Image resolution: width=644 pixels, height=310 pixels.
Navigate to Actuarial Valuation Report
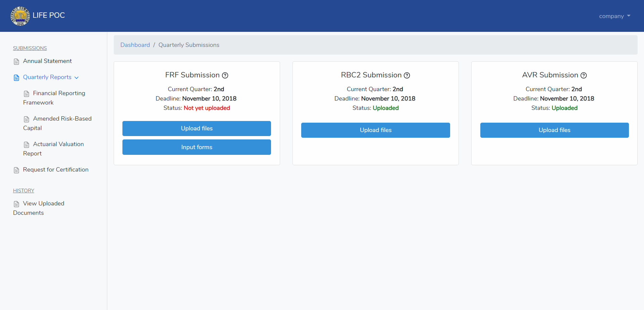(53, 149)
